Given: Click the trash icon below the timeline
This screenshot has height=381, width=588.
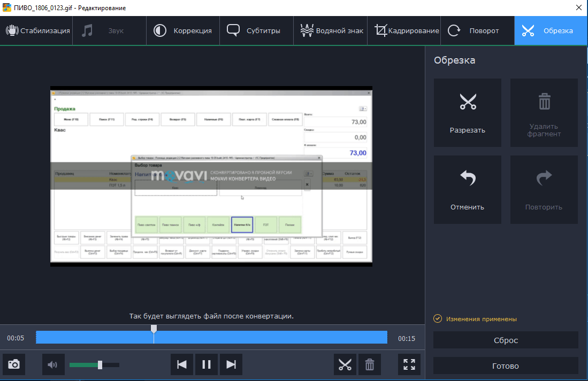Looking at the screenshot, I should pos(370,364).
